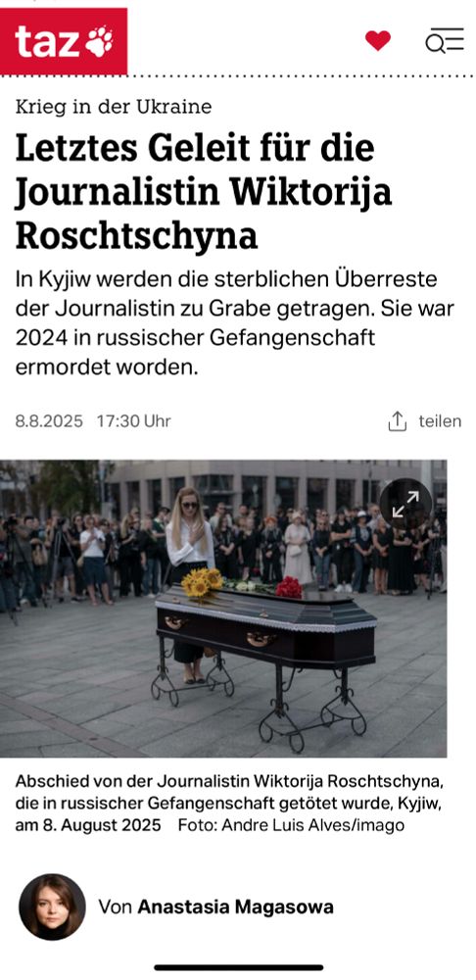Click the photo caption text
Image resolution: width=476 pixels, height=980 pixels.
[228, 803]
